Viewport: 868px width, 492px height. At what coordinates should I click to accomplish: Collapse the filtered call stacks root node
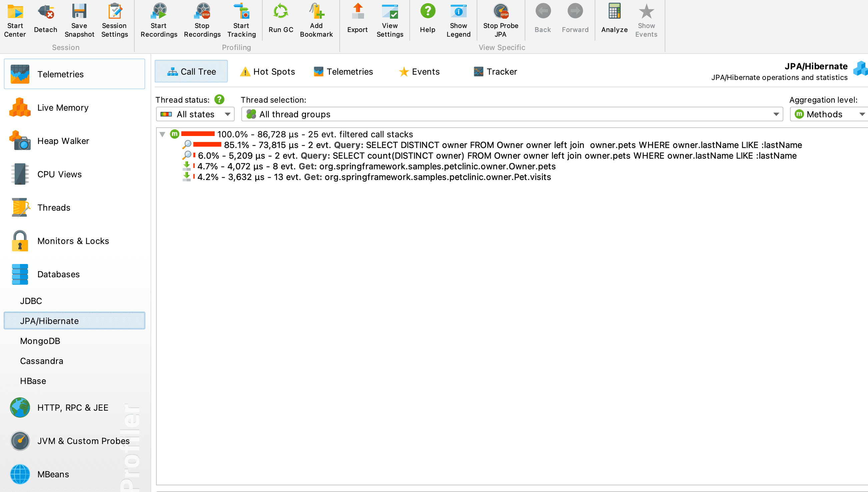[x=162, y=134]
